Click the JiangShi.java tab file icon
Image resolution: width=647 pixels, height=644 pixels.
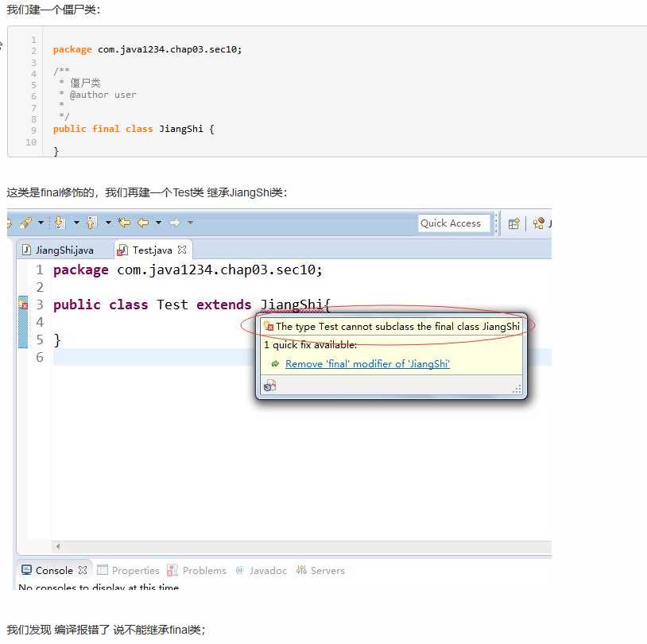tap(26, 250)
